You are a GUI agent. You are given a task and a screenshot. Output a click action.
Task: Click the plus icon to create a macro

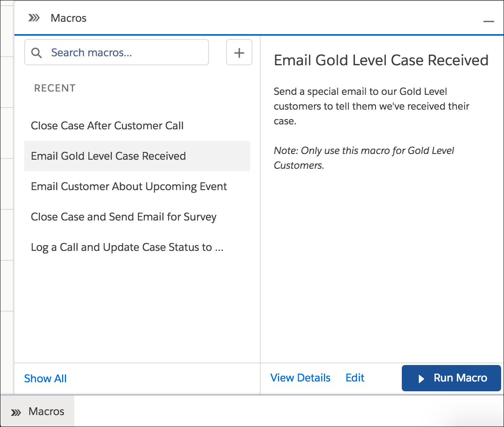pyautogui.click(x=239, y=52)
